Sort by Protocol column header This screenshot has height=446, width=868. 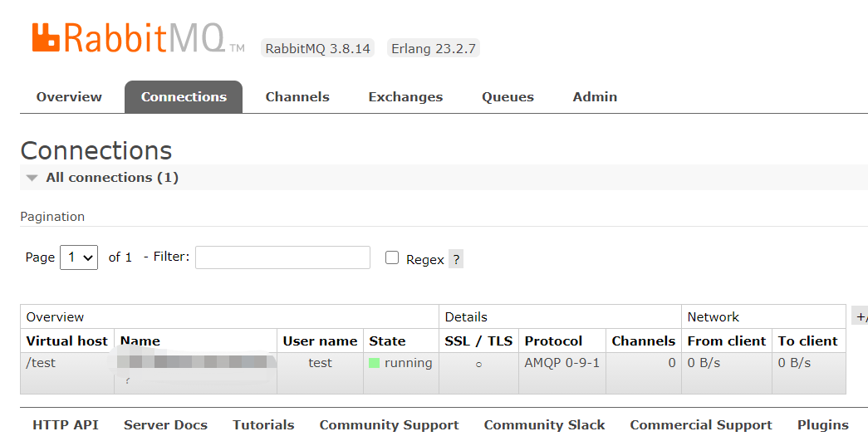click(553, 341)
